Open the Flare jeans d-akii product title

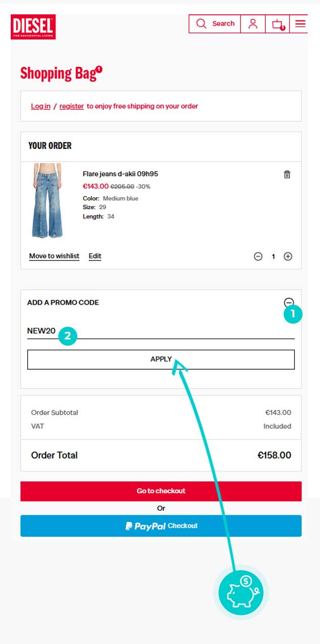coord(120,174)
